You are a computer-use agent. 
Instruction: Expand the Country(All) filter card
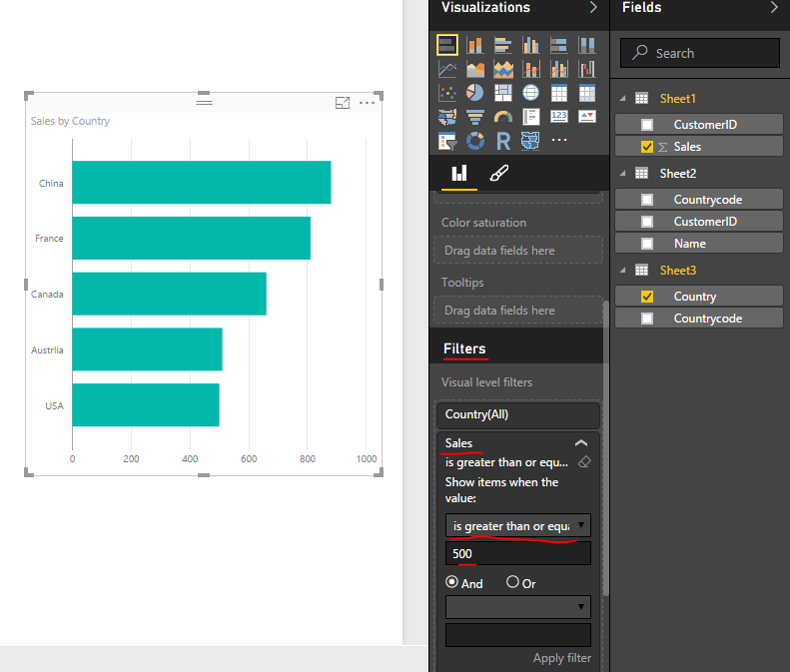pyautogui.click(x=518, y=414)
